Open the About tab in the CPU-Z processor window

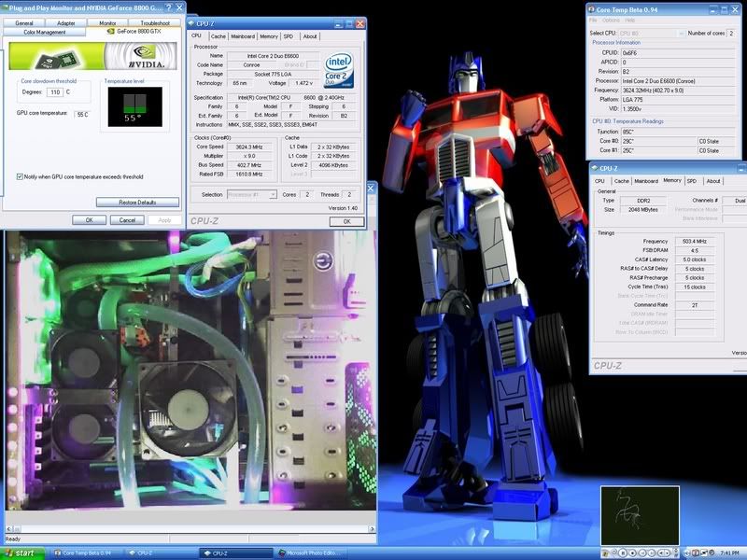tap(310, 36)
